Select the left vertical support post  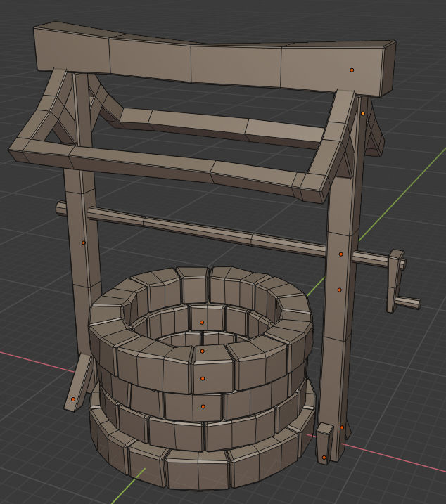point(83,212)
